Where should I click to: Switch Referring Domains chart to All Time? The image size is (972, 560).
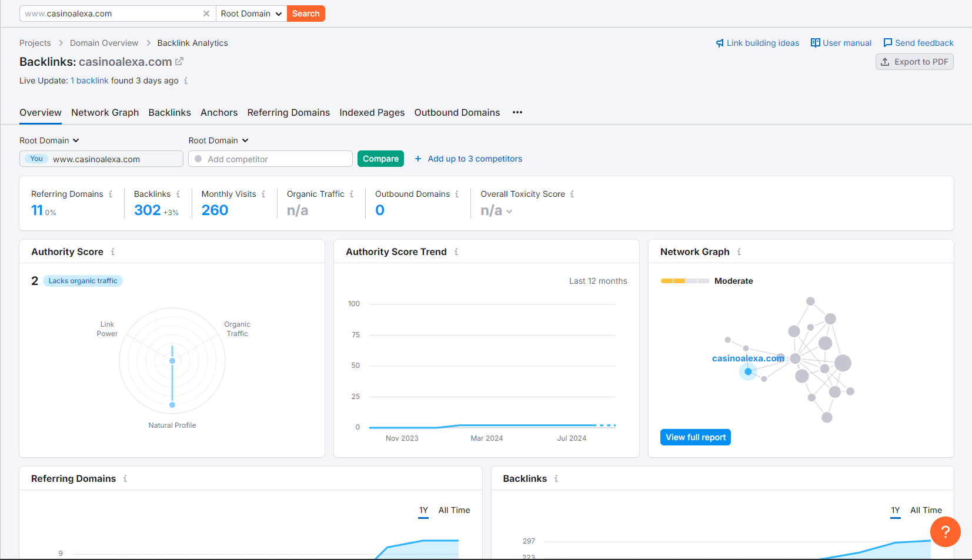coord(454,510)
